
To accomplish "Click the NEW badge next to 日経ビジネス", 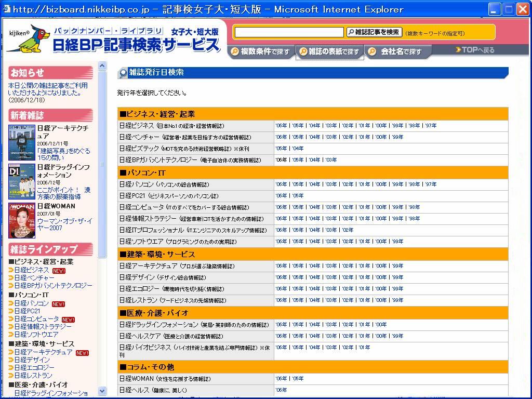I will pos(59,271).
